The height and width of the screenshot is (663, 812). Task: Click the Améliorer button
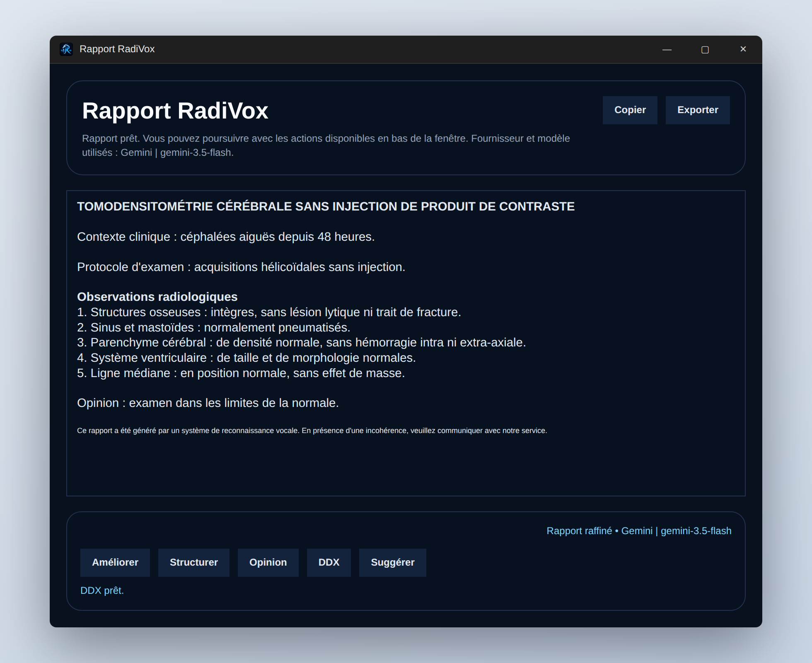point(115,563)
